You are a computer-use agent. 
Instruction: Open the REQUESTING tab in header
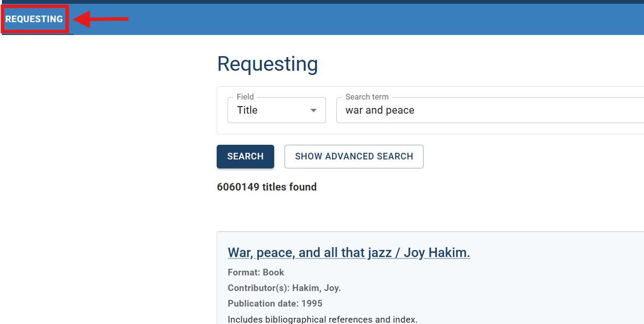pyautogui.click(x=34, y=19)
